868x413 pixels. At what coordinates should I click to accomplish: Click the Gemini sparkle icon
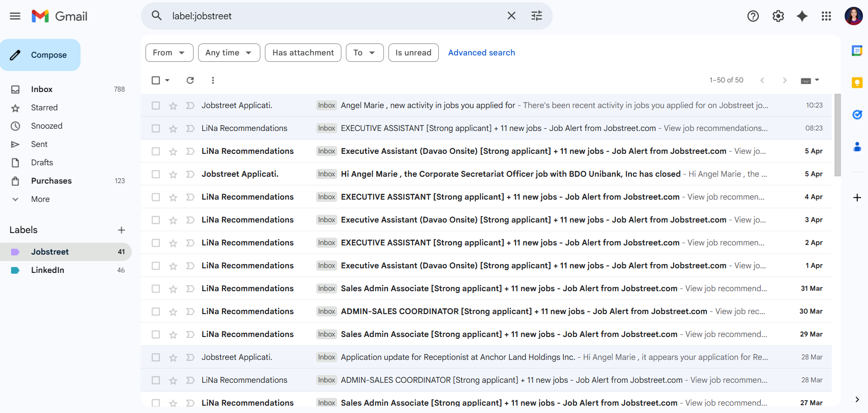point(802,16)
